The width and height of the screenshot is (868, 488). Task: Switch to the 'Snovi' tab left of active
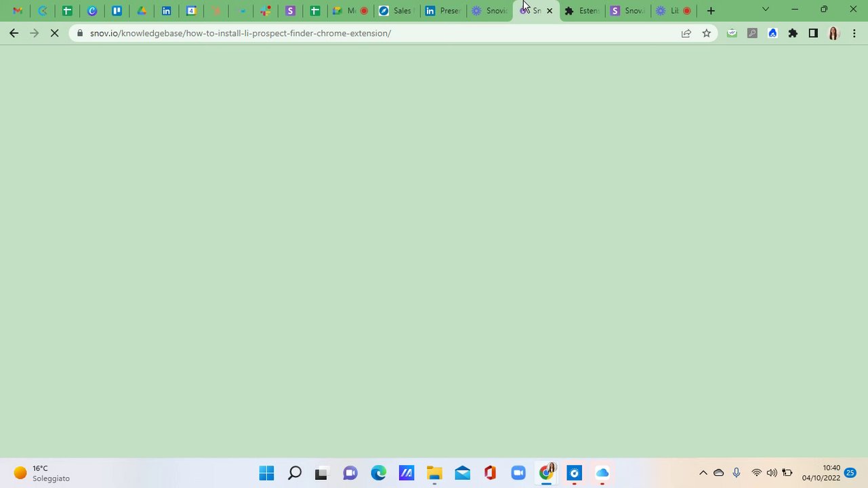pyautogui.click(x=489, y=11)
